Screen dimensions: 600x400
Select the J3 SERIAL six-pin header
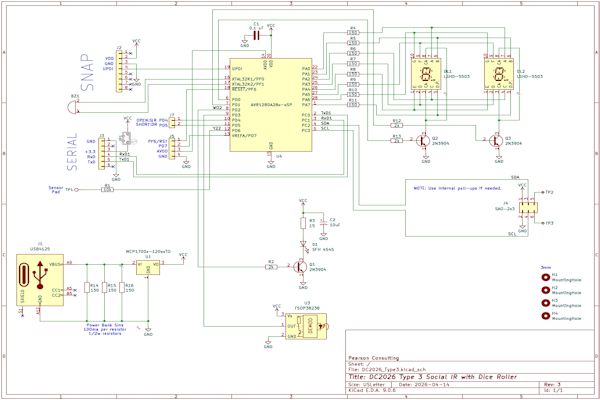pyautogui.click(x=101, y=154)
